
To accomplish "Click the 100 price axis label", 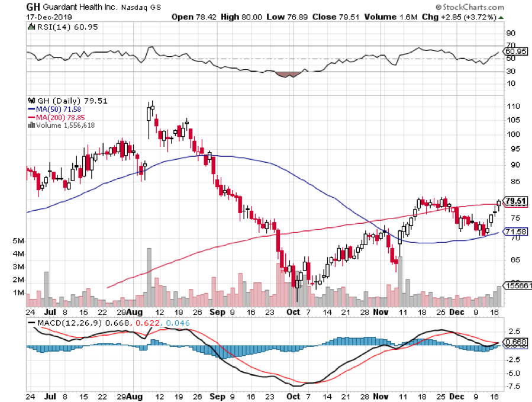I will click(x=513, y=134).
